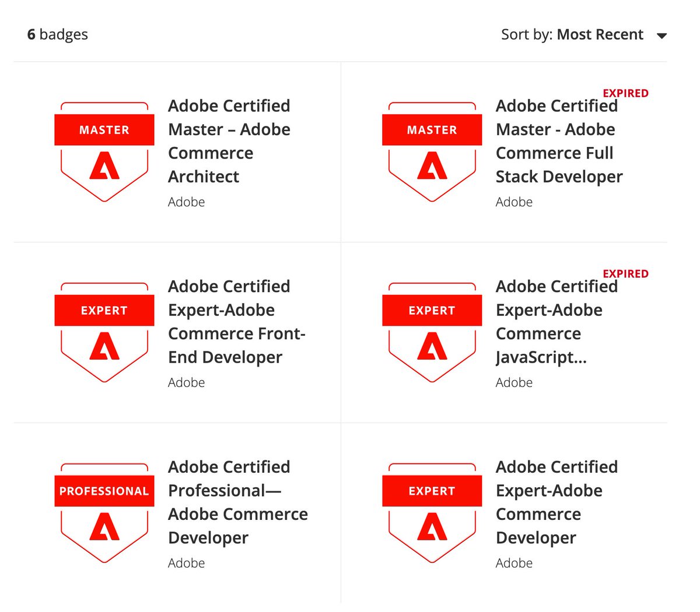Open Master badge icon for Adobe Commerce Architect
Screen dimensions: 700x612
coord(104,152)
